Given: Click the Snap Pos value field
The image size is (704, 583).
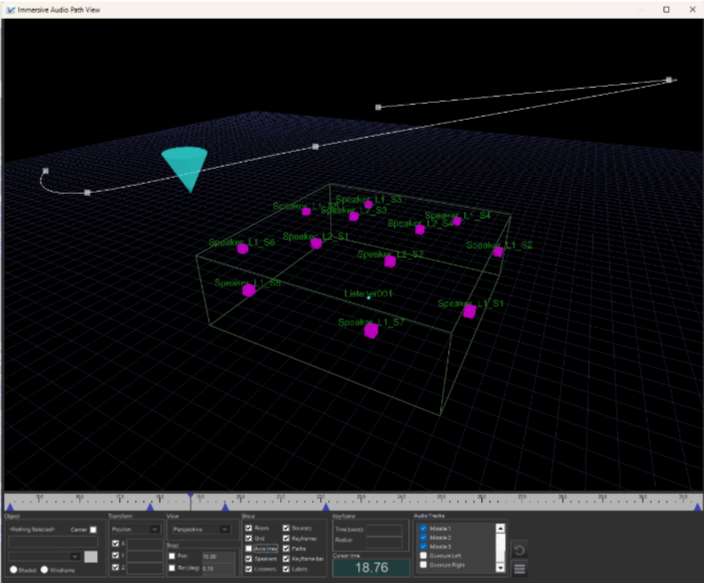Looking at the screenshot, I should coord(218,556).
